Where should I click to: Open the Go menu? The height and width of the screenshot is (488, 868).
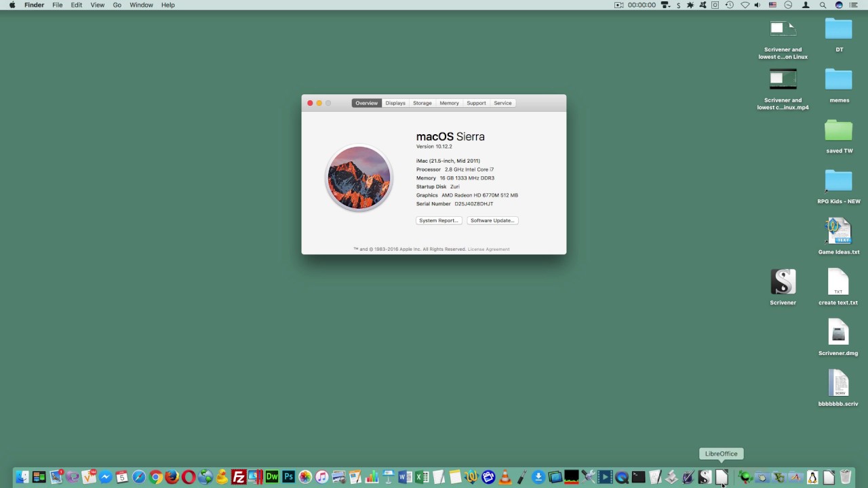pyautogui.click(x=117, y=5)
